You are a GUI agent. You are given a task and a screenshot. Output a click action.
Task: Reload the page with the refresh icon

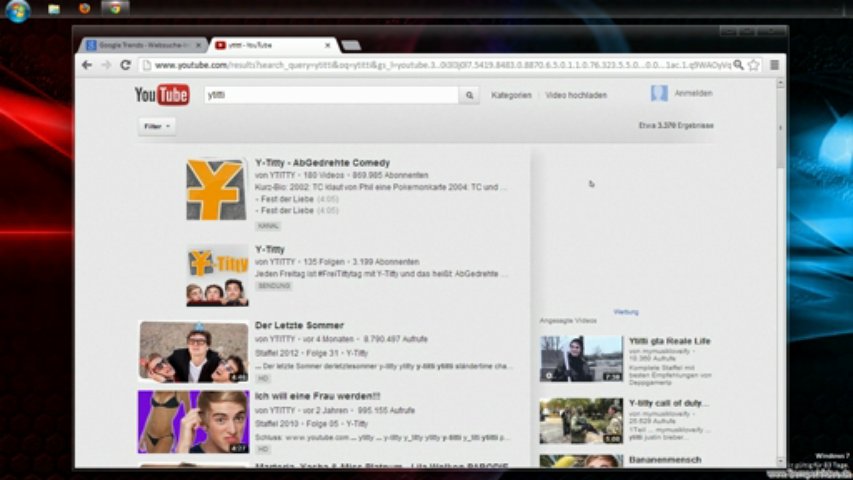125,65
